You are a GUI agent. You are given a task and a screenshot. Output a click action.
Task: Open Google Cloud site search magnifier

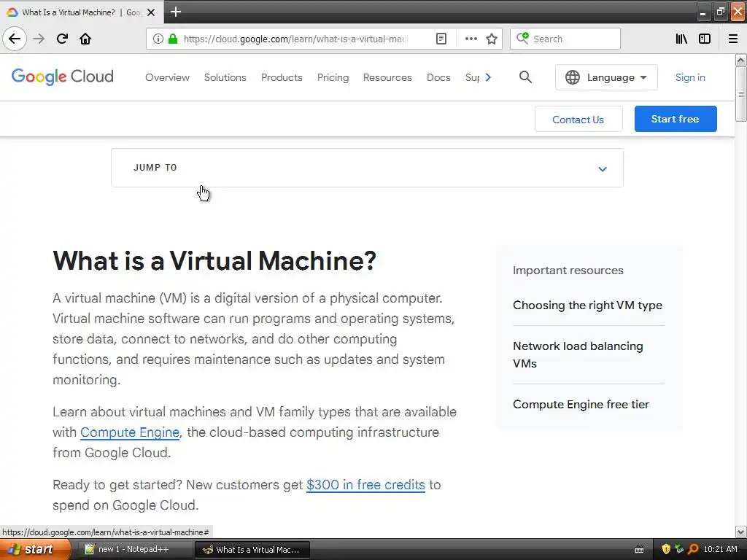click(x=525, y=77)
